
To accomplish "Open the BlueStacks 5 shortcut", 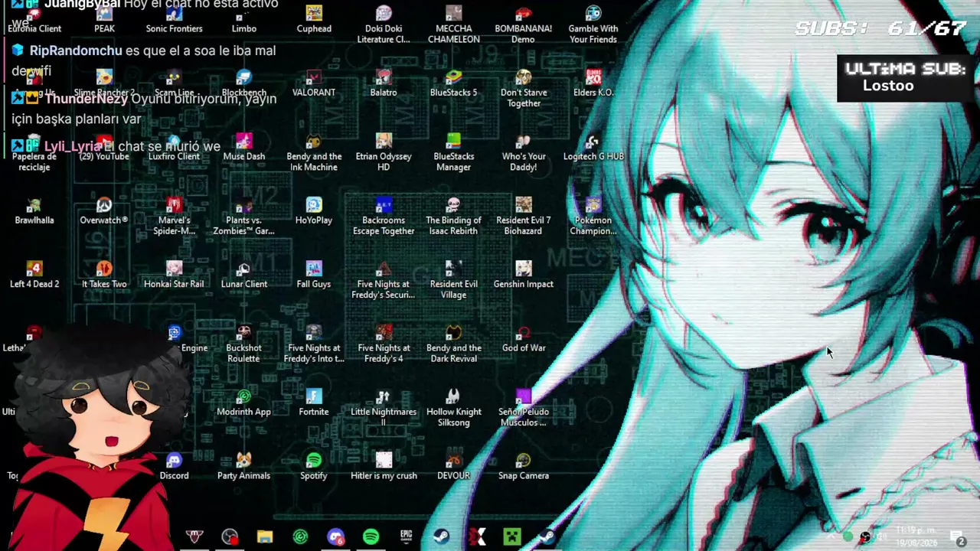I will pos(454,83).
